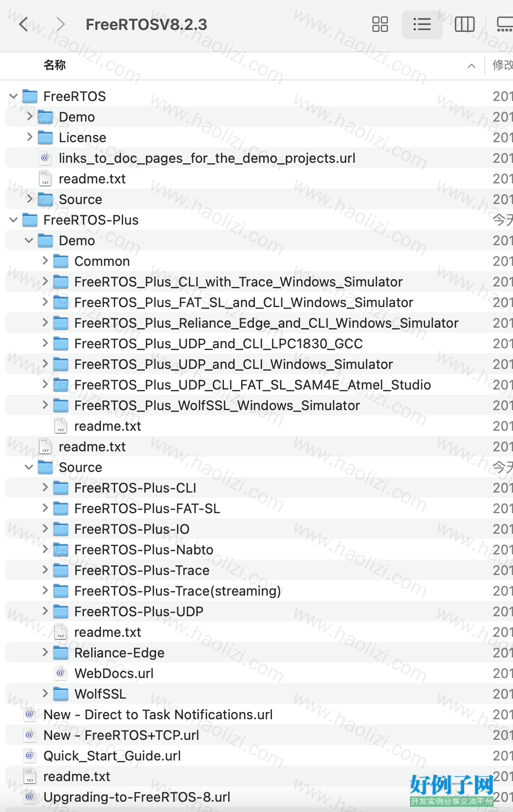Select FreeRTOS_Plus_FAT_SL_and_CLI_Windows_Simulator folder name

[244, 302]
